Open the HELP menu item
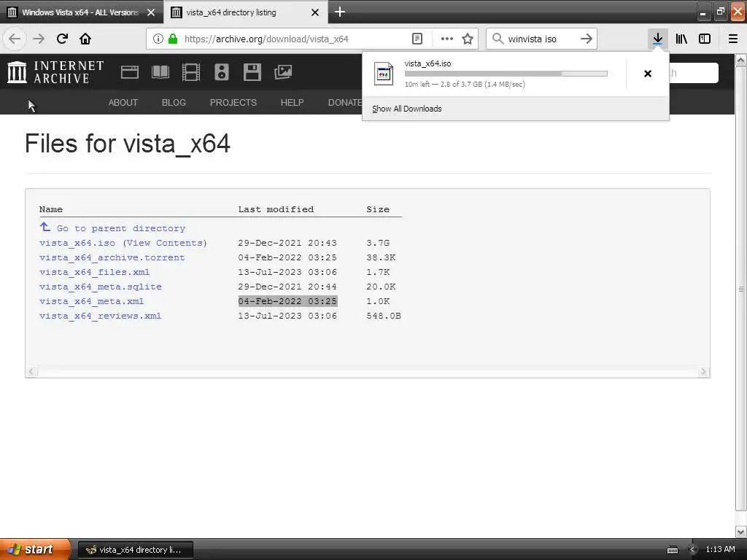The width and height of the screenshot is (747, 560). tap(292, 102)
